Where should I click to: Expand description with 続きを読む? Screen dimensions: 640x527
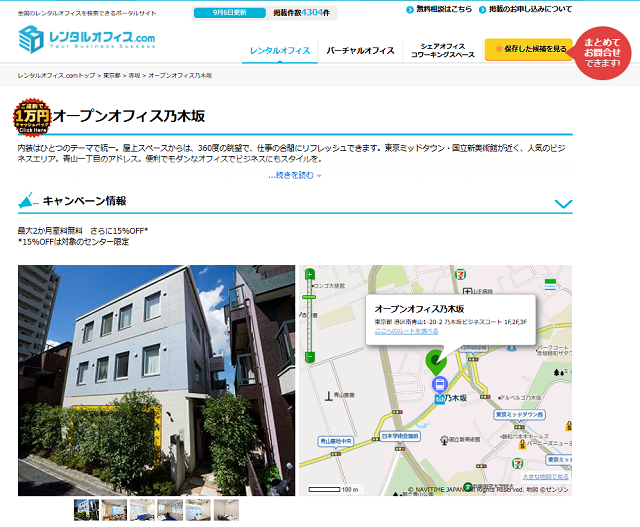tap(294, 175)
